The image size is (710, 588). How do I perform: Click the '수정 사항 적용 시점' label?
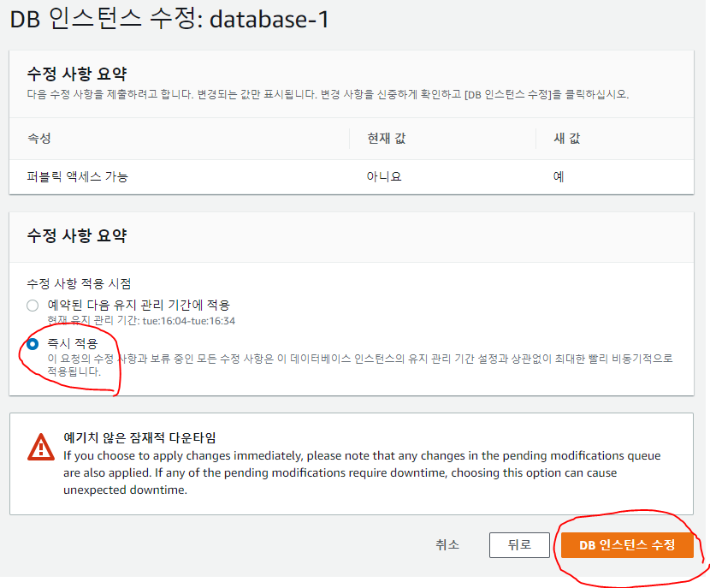(79, 284)
